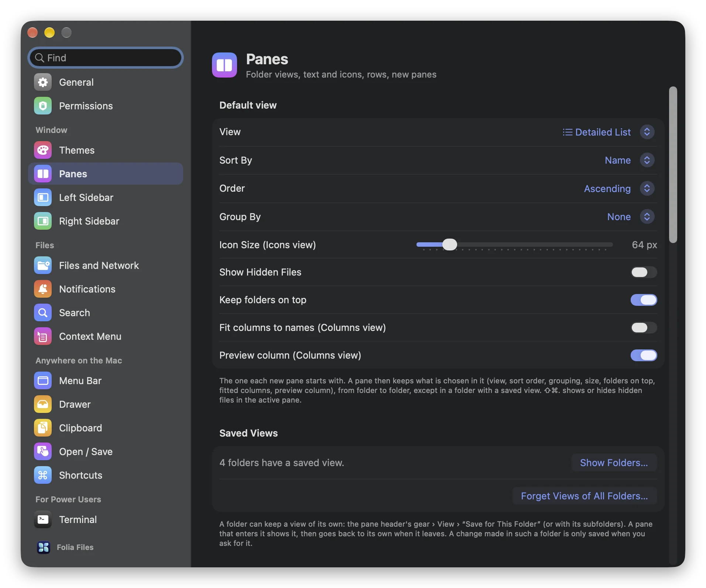
Task: Open General settings gear icon
Action: coord(43,82)
